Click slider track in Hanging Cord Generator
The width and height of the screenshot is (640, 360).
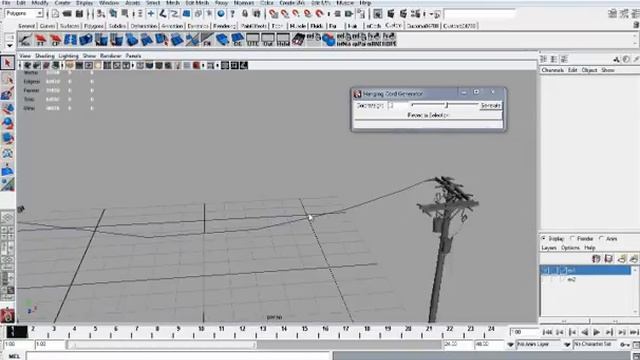point(444,105)
